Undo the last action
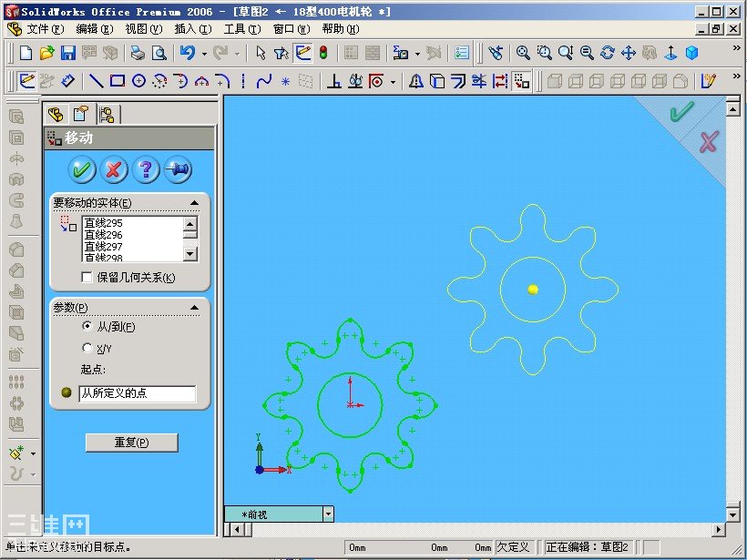The width and height of the screenshot is (747, 560). coord(188,53)
